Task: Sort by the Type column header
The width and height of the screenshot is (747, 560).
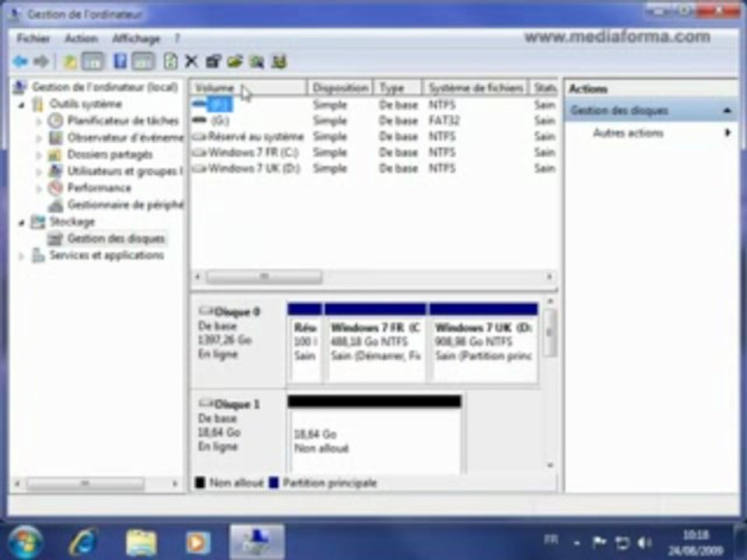Action: click(398, 88)
